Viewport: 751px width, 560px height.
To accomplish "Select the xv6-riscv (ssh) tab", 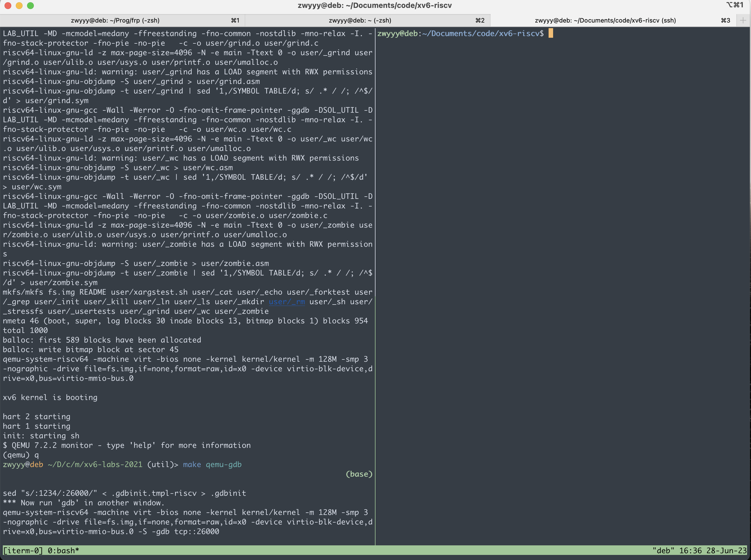I will pyautogui.click(x=613, y=20).
